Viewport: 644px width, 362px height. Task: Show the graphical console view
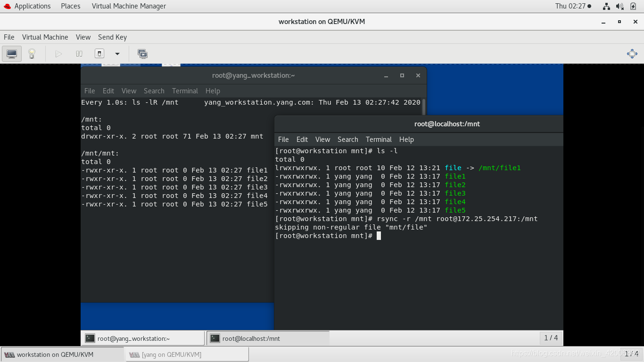click(12, 54)
